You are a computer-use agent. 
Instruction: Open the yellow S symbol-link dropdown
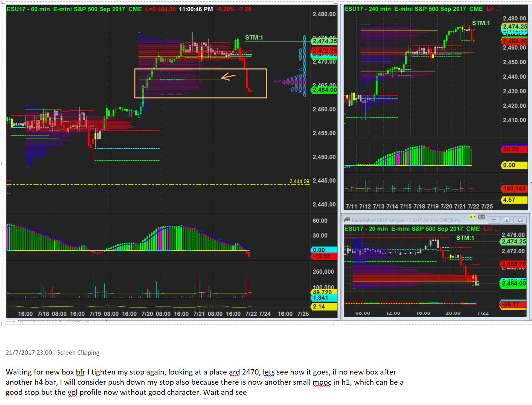pyautogui.click(x=473, y=217)
